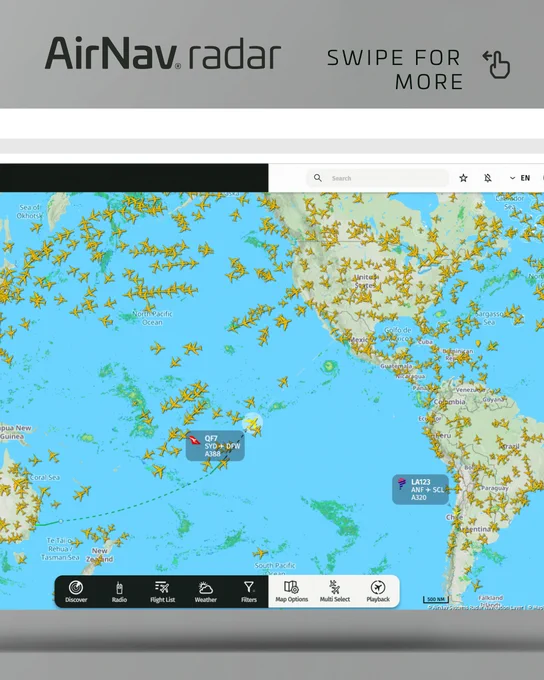Click the Coral Sea map label
Viewport: 544px width, 680px height.
(45, 477)
